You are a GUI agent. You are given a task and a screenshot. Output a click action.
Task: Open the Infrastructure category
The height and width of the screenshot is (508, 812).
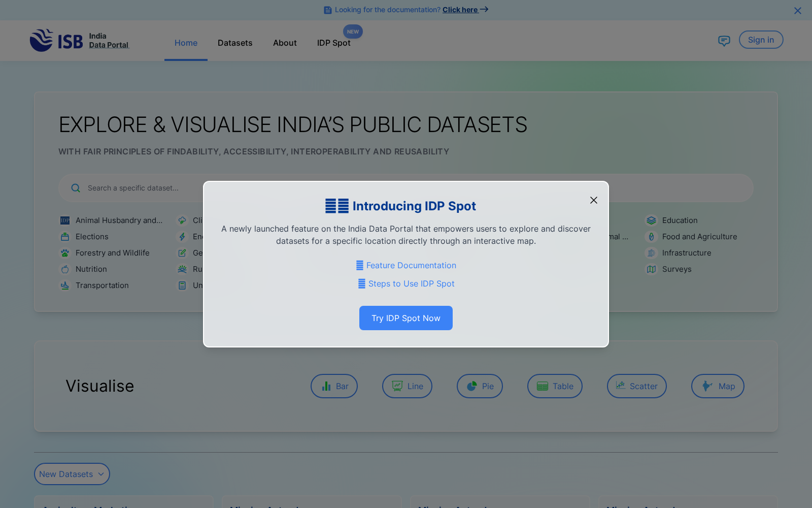(687, 253)
